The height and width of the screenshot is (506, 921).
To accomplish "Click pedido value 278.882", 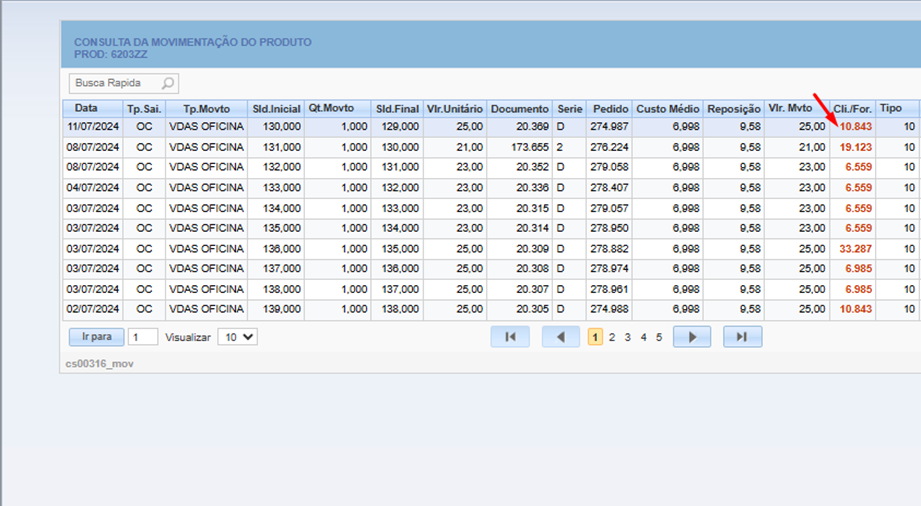I will [x=609, y=249].
